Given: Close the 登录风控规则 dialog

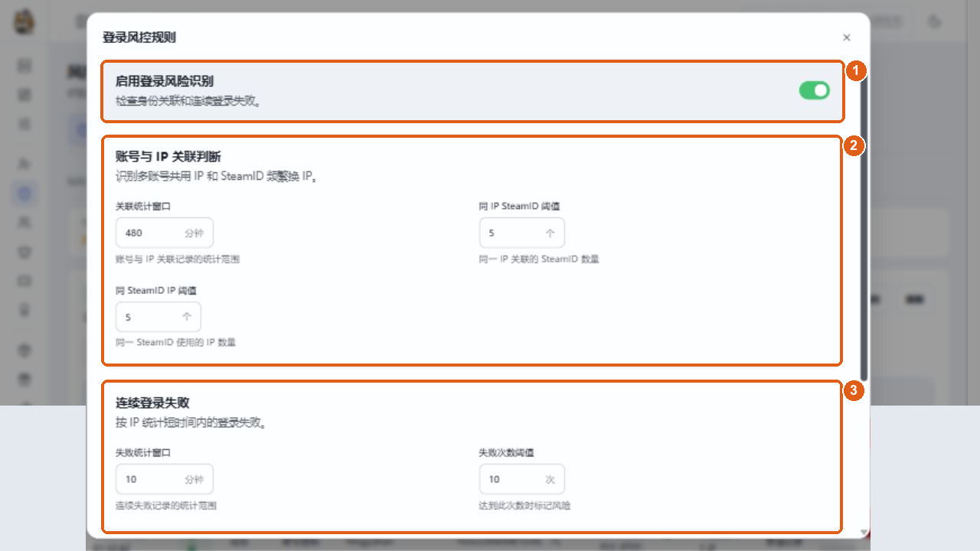Looking at the screenshot, I should coord(846,37).
